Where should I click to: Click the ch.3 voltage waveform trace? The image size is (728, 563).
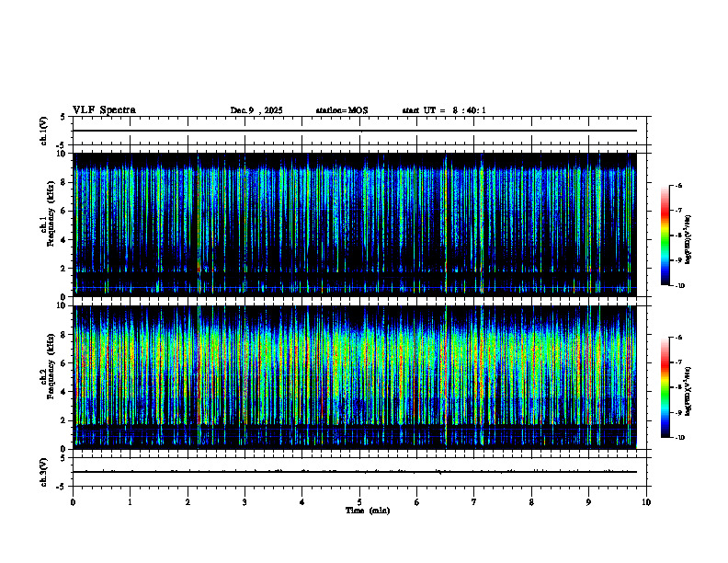coord(355,472)
